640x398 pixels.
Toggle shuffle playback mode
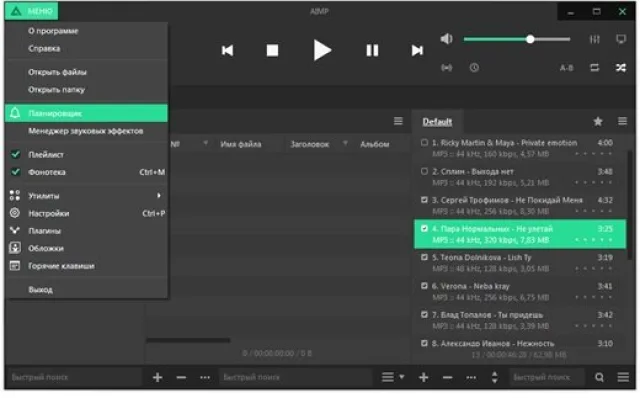click(x=621, y=68)
